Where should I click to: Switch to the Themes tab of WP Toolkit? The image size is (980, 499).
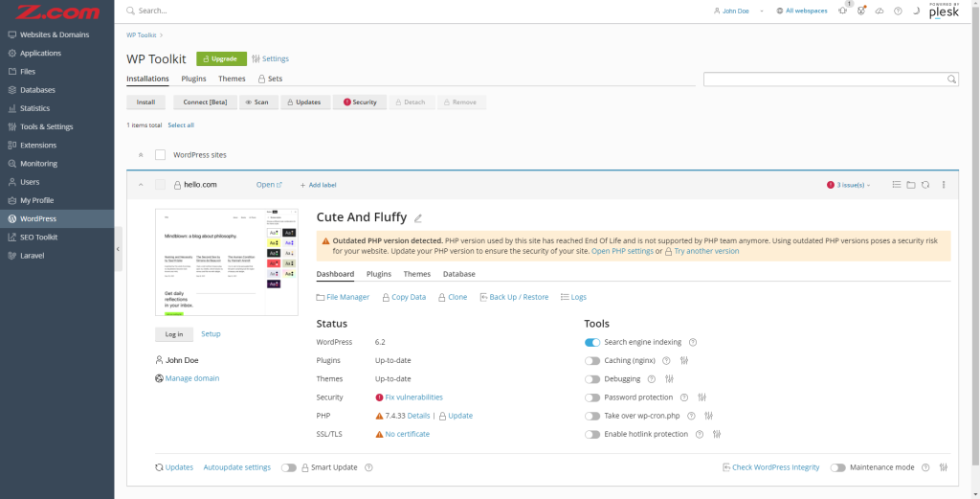coord(232,79)
